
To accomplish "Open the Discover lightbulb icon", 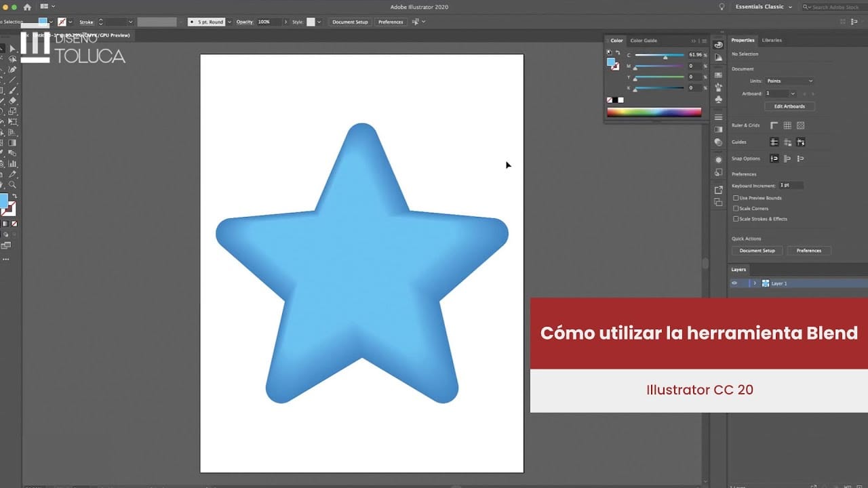I will [x=722, y=7].
